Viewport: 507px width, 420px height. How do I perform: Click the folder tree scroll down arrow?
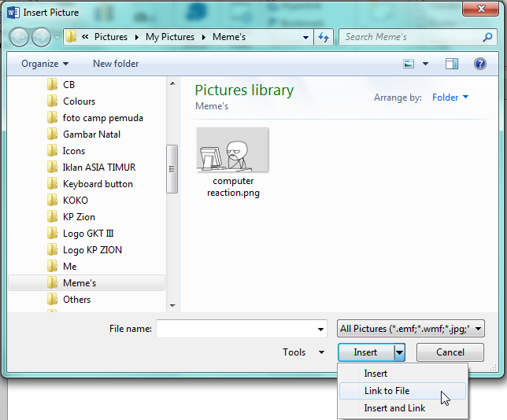pos(172,305)
